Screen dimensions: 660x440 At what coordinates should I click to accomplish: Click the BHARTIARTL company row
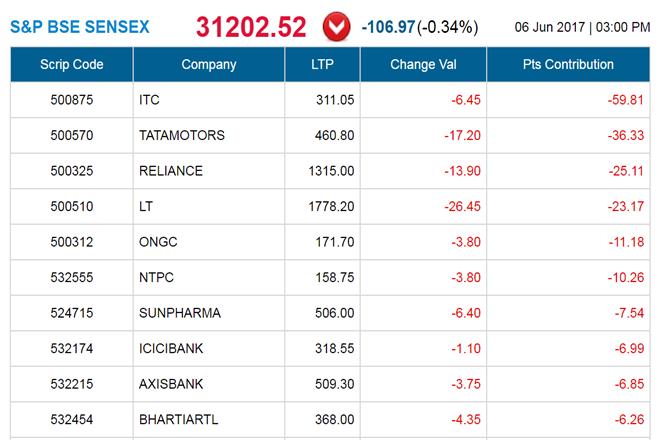click(182, 419)
